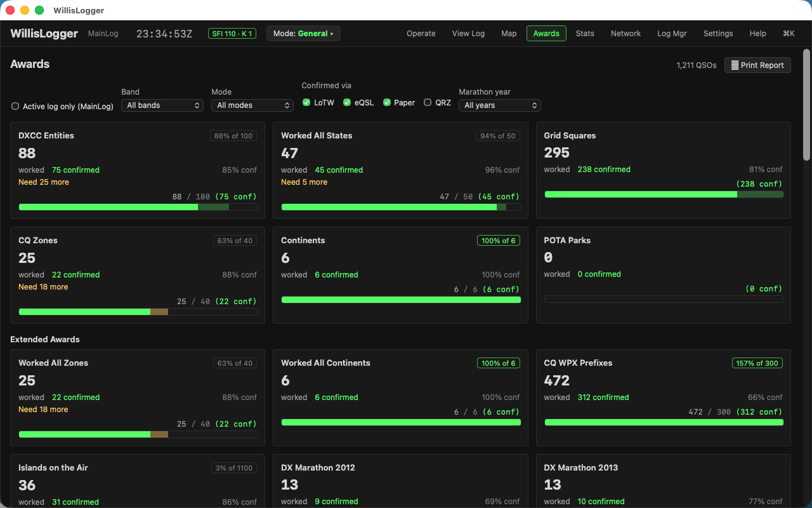This screenshot has width=812, height=508.
Task: Click the Need 25 more text
Action: pos(44,182)
